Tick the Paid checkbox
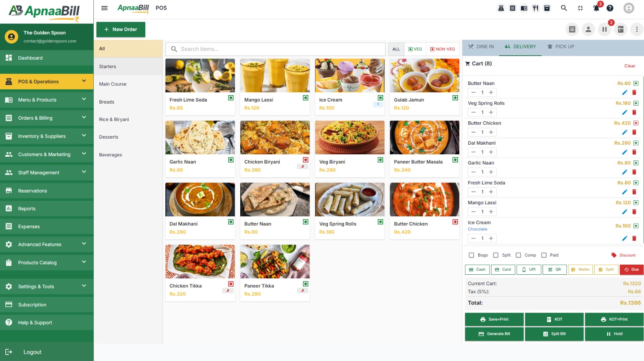Image resolution: width=644 pixels, height=361 pixels. (x=544, y=255)
